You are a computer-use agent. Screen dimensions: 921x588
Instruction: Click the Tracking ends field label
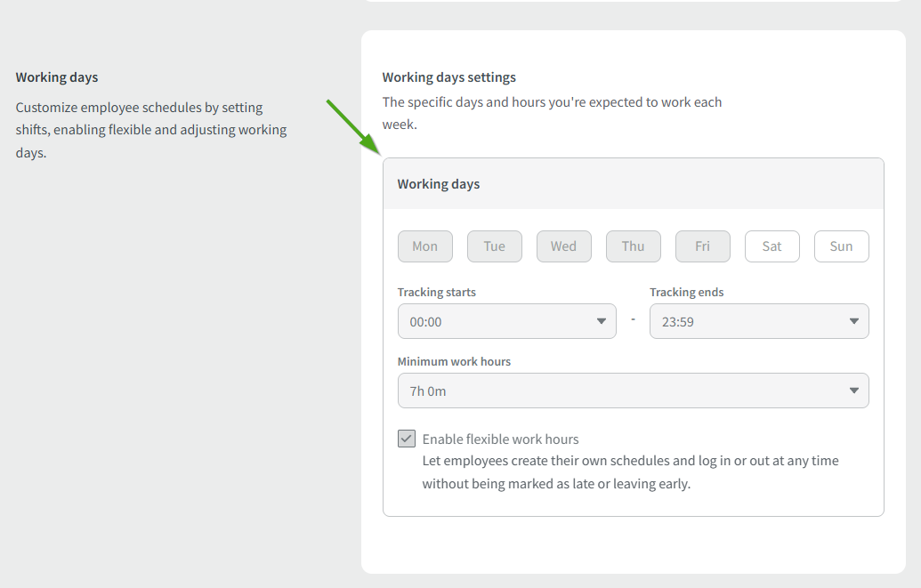pos(686,293)
